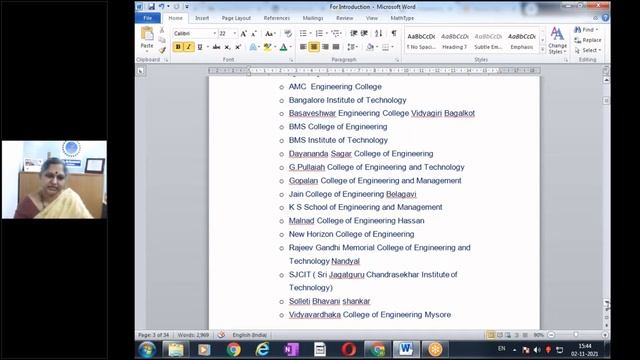Click the Increase Indent icon
Screen dimensions: 640x360
[x=364, y=33]
